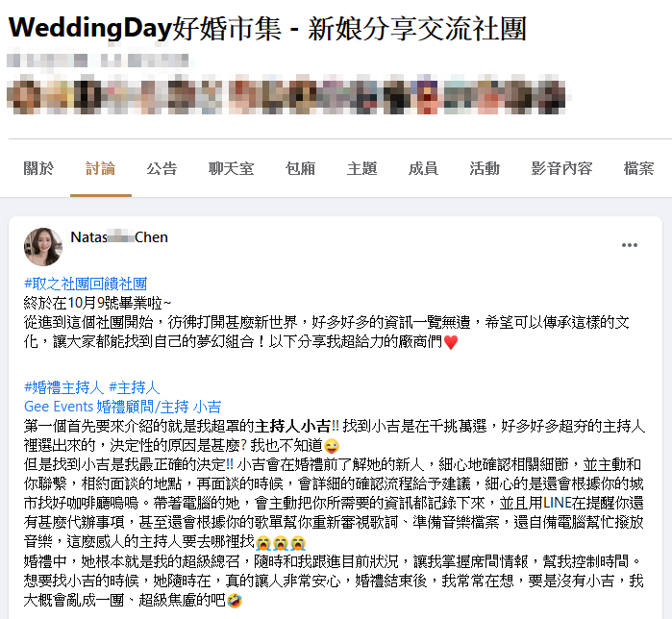Open Natas Chen's profile picture

43,247
